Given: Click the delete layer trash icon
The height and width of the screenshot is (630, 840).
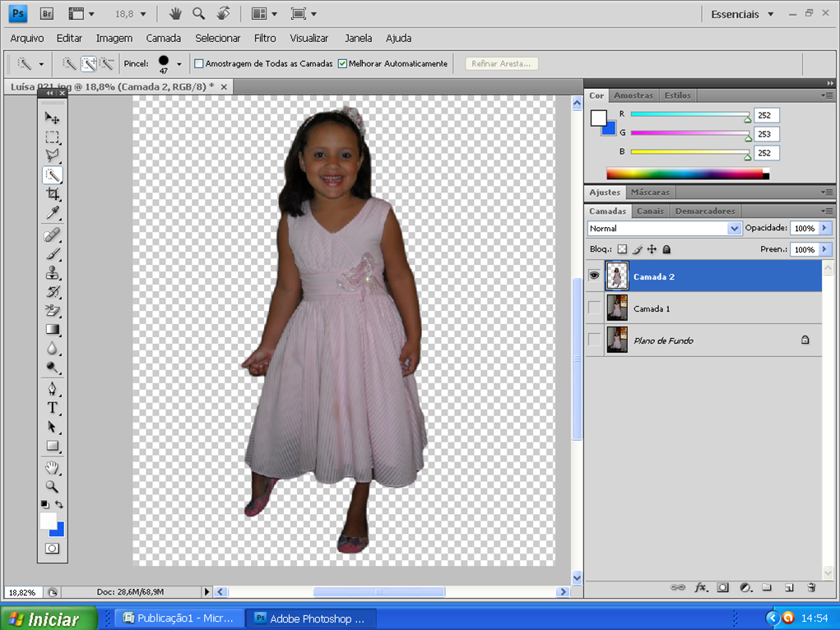Looking at the screenshot, I should click(x=810, y=587).
